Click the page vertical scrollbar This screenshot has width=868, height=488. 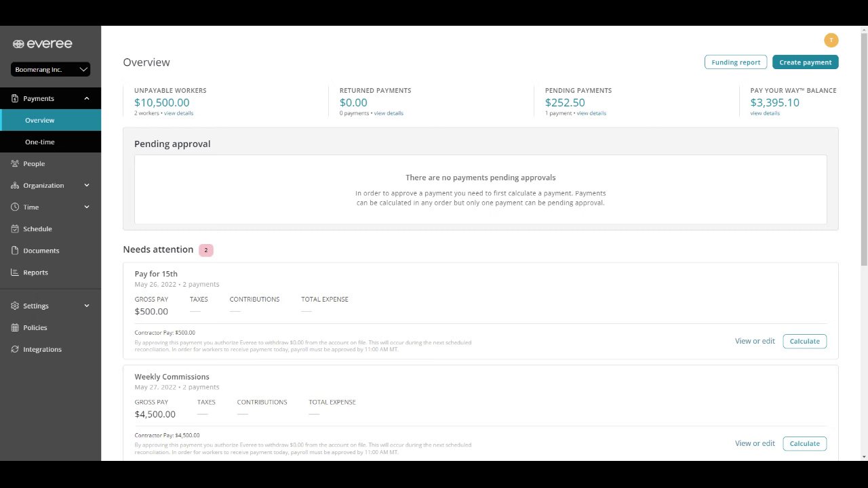point(863,149)
